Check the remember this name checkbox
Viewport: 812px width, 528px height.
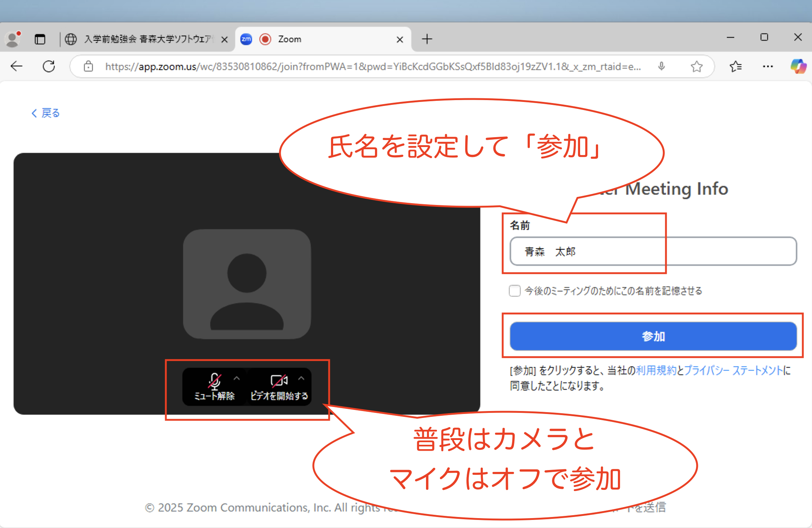point(514,291)
